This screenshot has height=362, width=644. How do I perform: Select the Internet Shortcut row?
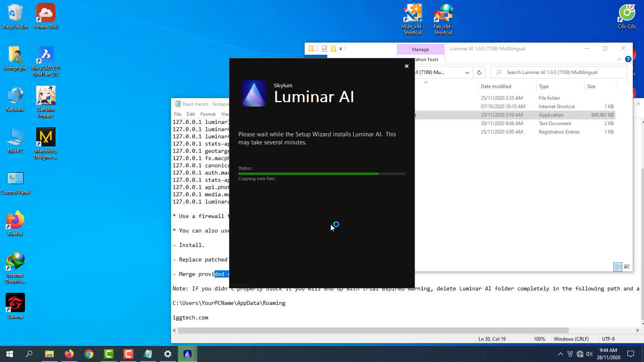coord(515,107)
